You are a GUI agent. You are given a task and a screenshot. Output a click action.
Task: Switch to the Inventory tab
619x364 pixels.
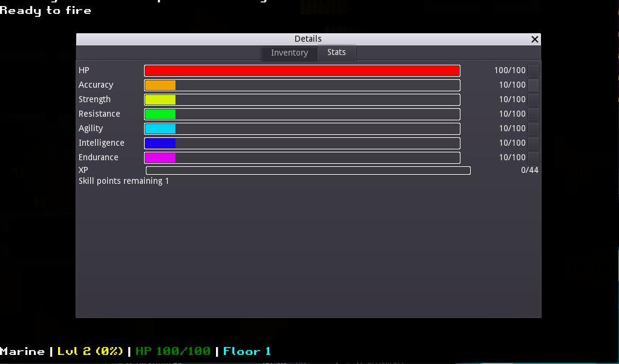click(289, 53)
